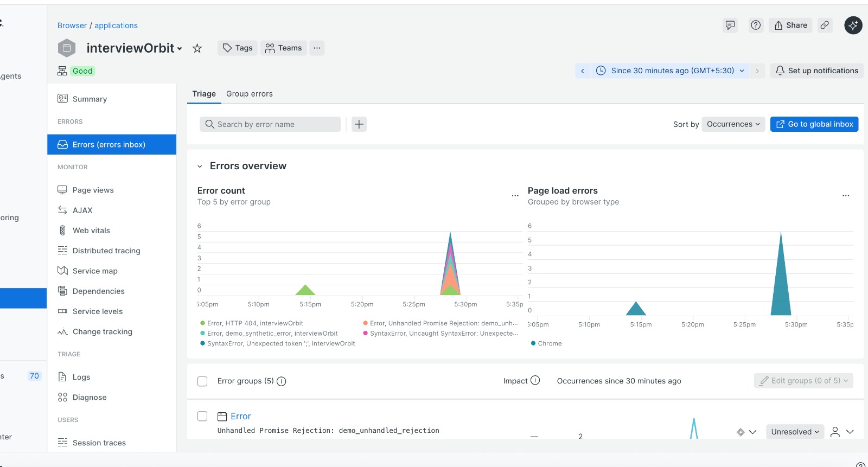Click the favorite star next to interviewOrbit
Image resolution: width=868 pixels, height=467 pixels.
(197, 48)
